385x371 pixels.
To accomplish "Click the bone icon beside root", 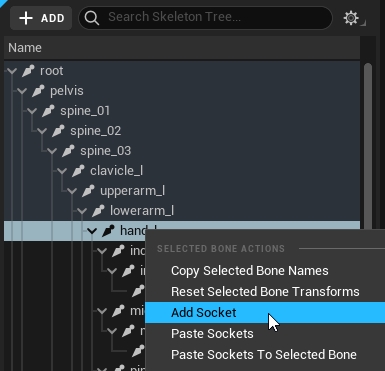I will [x=28, y=71].
